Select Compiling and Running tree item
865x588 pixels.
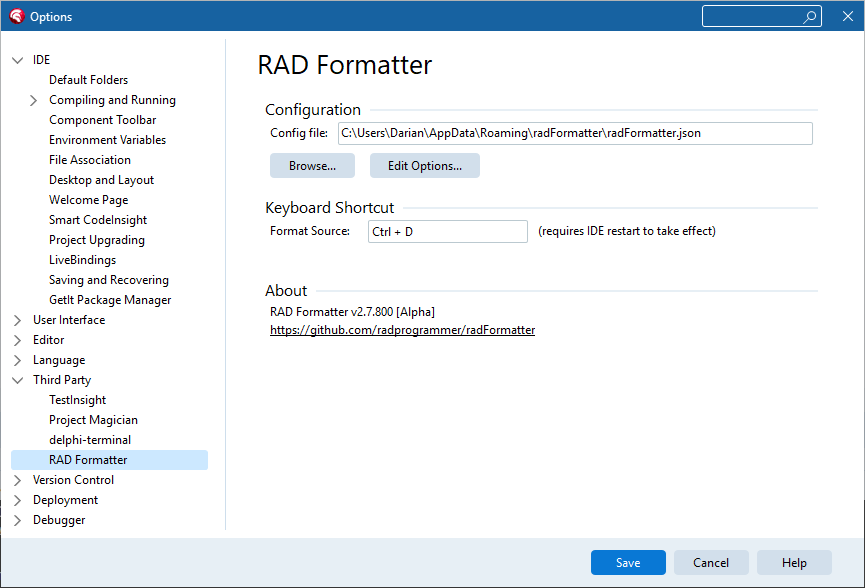pos(113,100)
